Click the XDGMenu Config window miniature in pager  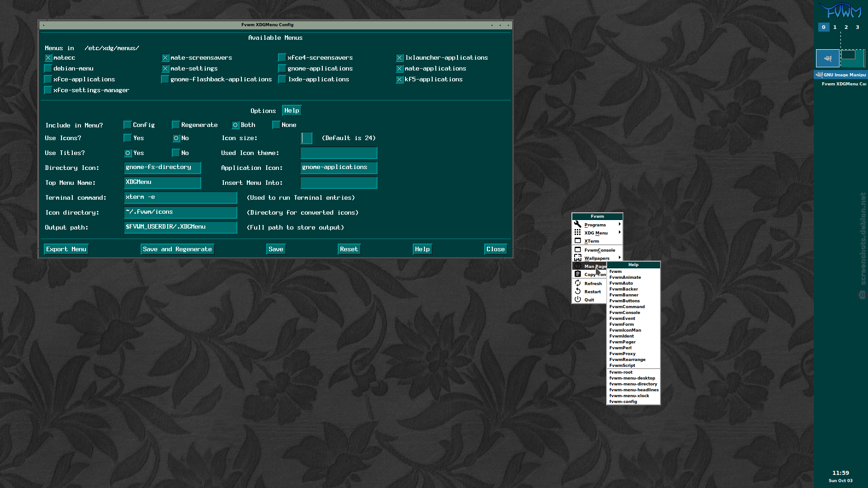point(848,55)
